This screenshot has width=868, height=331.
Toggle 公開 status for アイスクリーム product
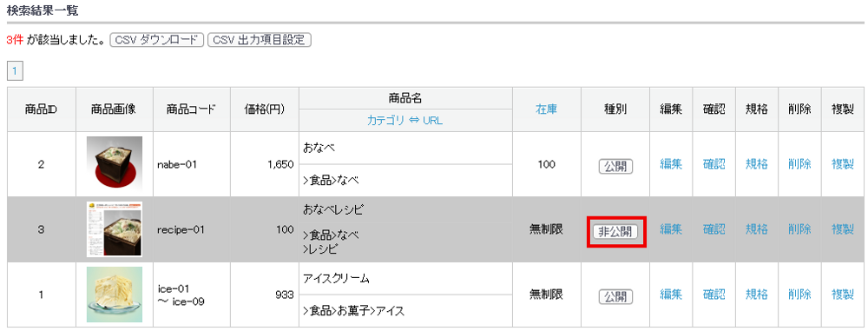(615, 296)
